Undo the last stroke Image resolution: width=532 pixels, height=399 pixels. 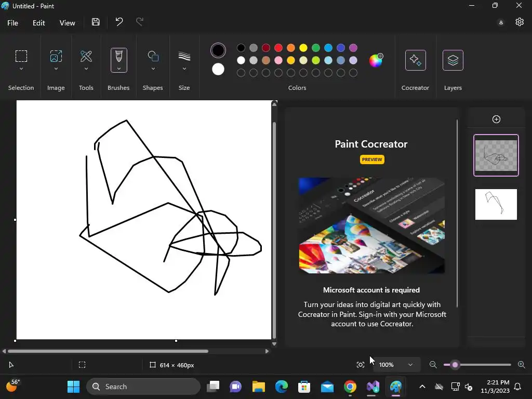point(119,22)
